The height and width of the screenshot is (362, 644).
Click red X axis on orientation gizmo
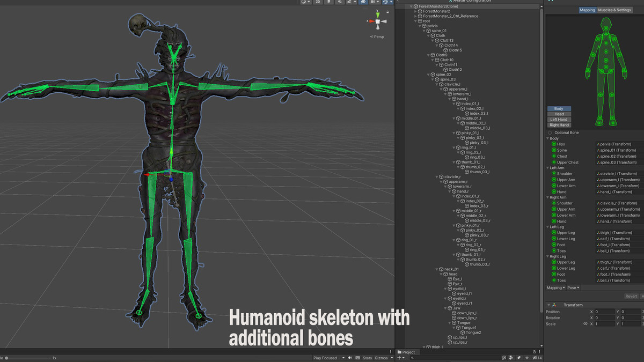[371, 21]
